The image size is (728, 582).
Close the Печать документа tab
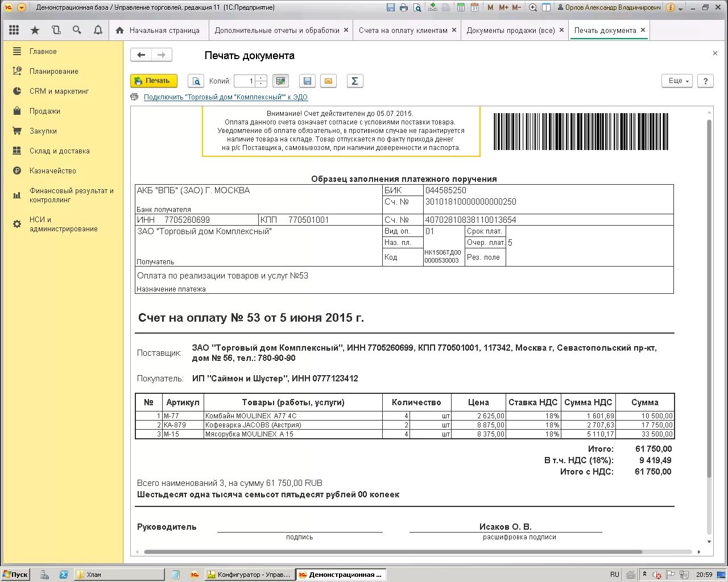[643, 30]
